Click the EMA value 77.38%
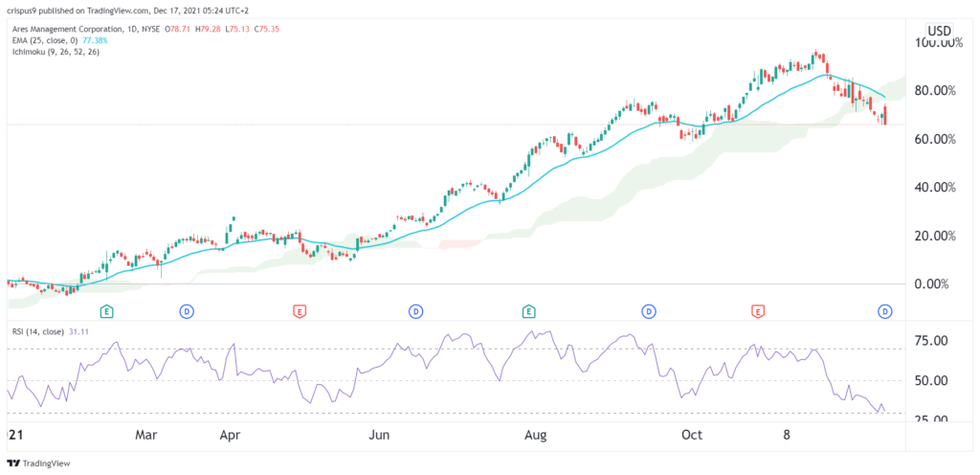The image size is (980, 475). coord(95,40)
